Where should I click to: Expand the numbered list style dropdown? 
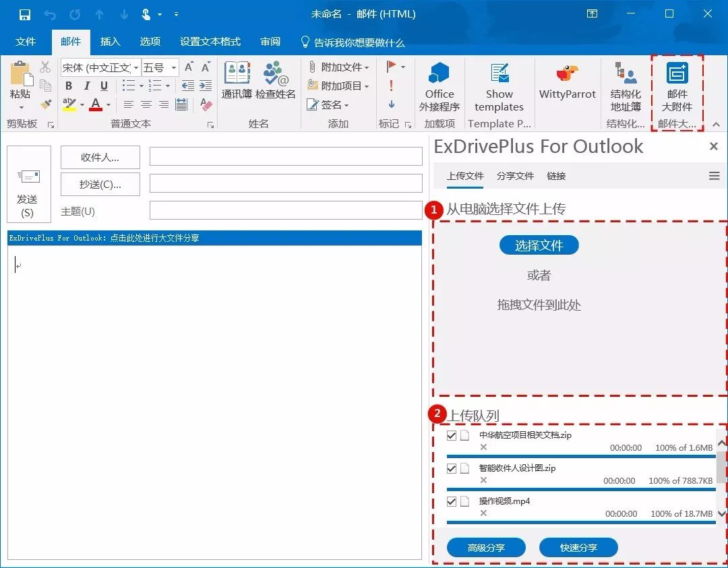(x=168, y=86)
